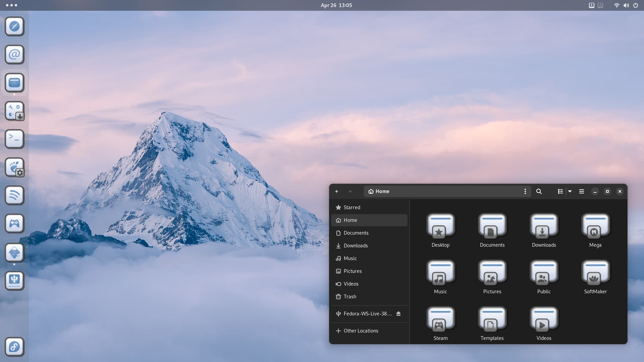The height and width of the screenshot is (362, 644).
Task: Expand Other Locations in sidebar
Action: point(361,331)
